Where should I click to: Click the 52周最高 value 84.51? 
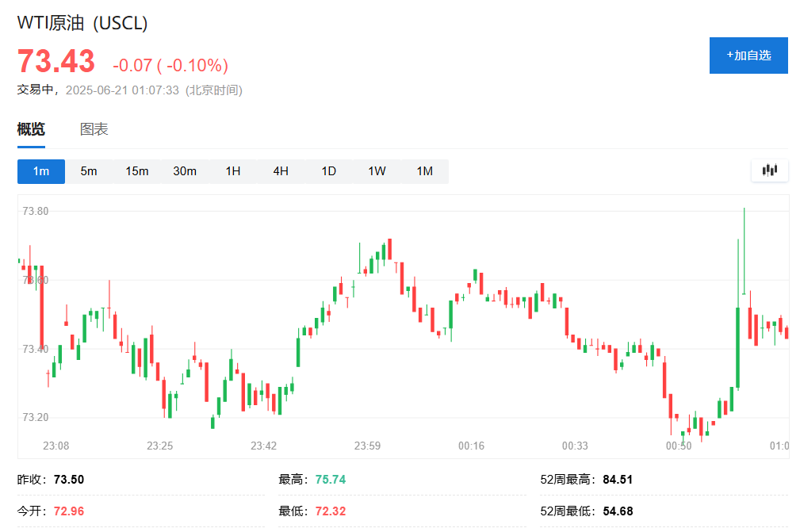(x=618, y=480)
